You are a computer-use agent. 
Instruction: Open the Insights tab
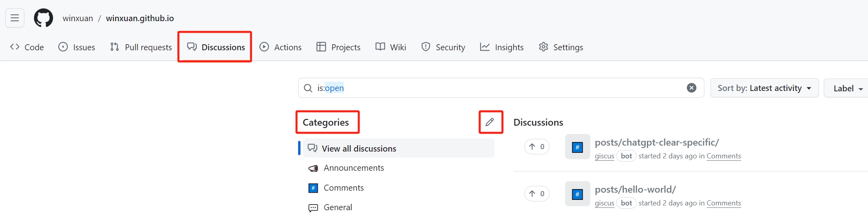[x=502, y=47]
